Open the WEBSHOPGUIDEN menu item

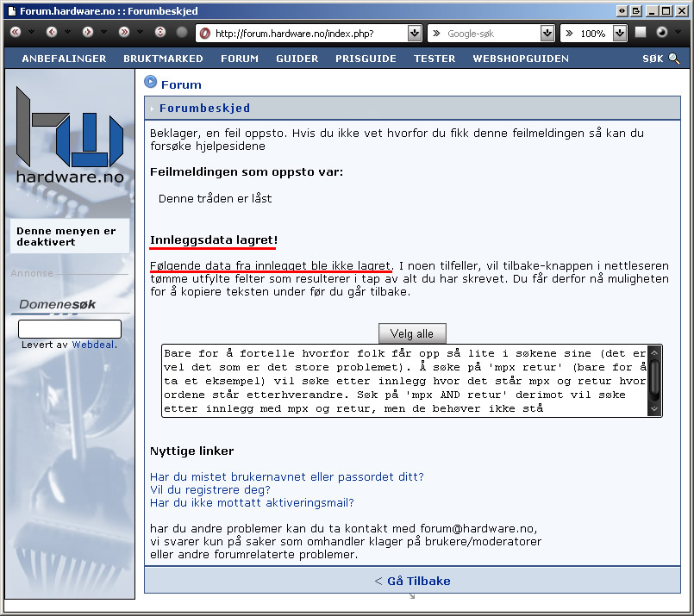pos(521,59)
